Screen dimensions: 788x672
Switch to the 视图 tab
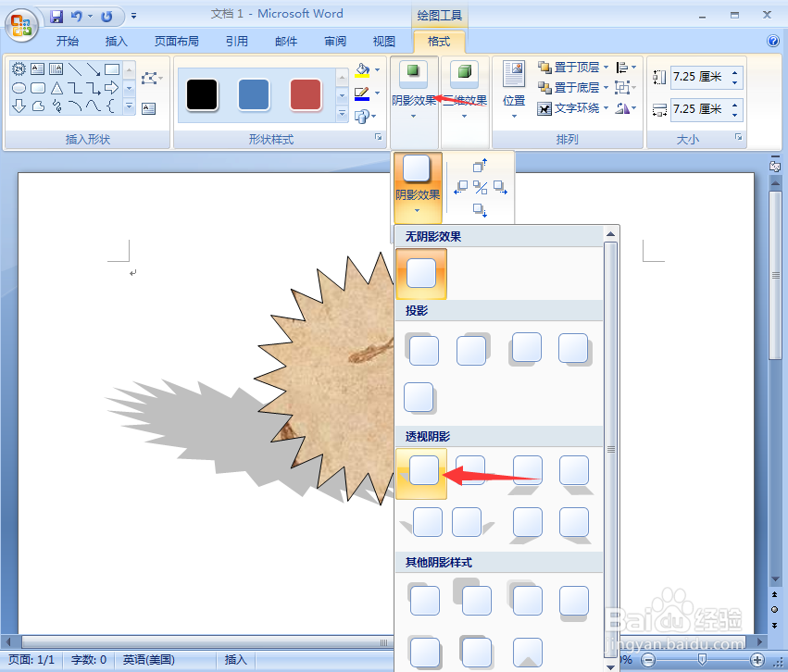pos(384,41)
